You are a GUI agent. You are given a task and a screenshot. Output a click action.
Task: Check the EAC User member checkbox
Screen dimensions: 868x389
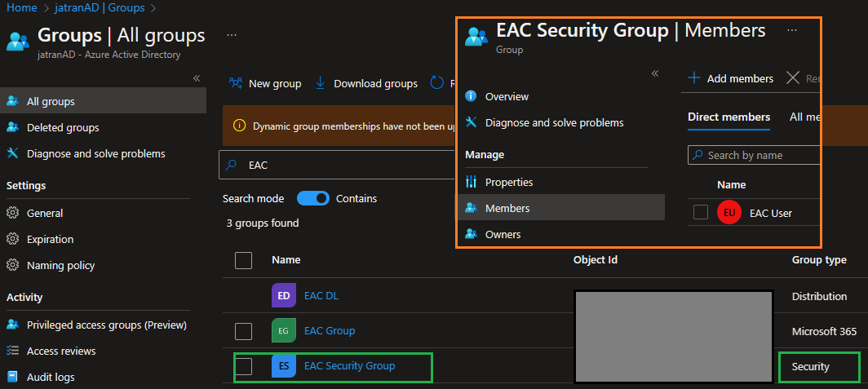(x=701, y=213)
